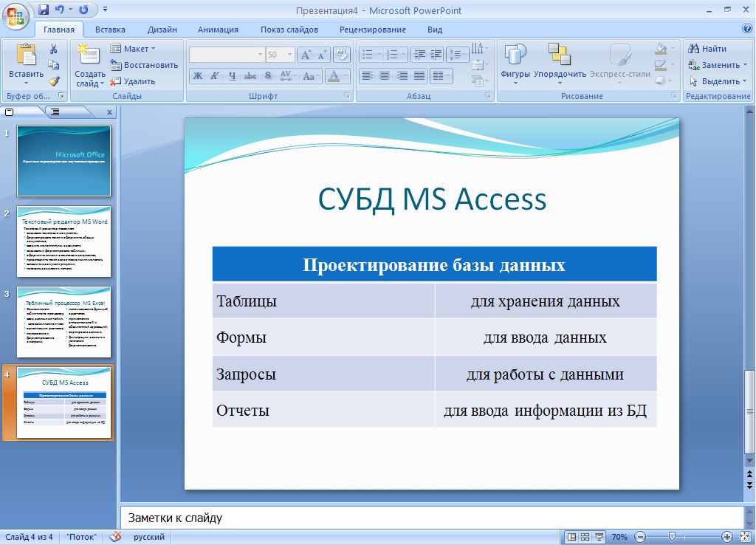Fit slide to current window icon

[746, 537]
